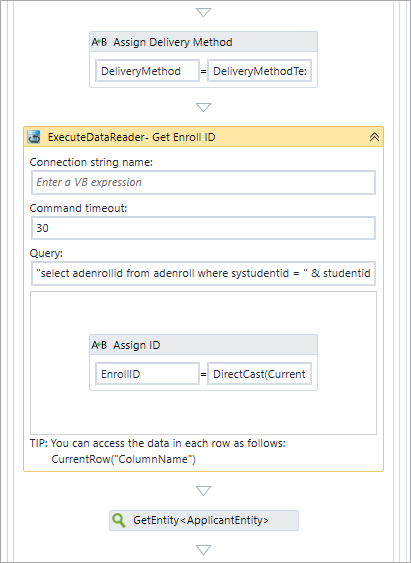
Task: Click the DeliveryMethod target field
Action: pos(147,71)
